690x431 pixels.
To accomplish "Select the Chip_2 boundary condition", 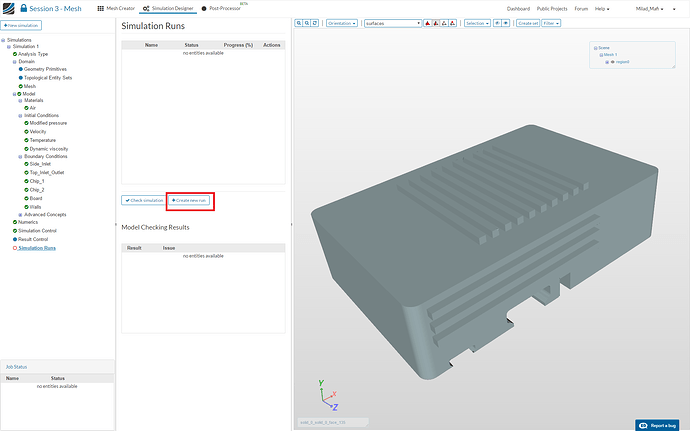I will pyautogui.click(x=37, y=190).
